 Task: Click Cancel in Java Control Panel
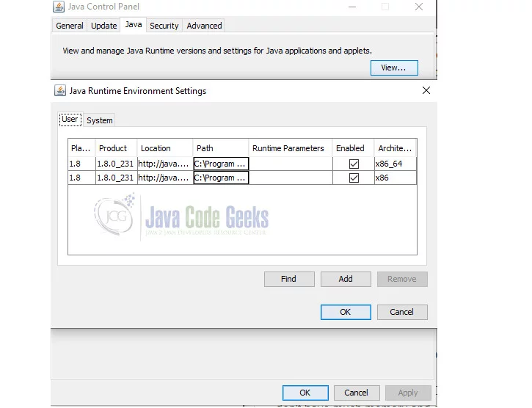357,393
